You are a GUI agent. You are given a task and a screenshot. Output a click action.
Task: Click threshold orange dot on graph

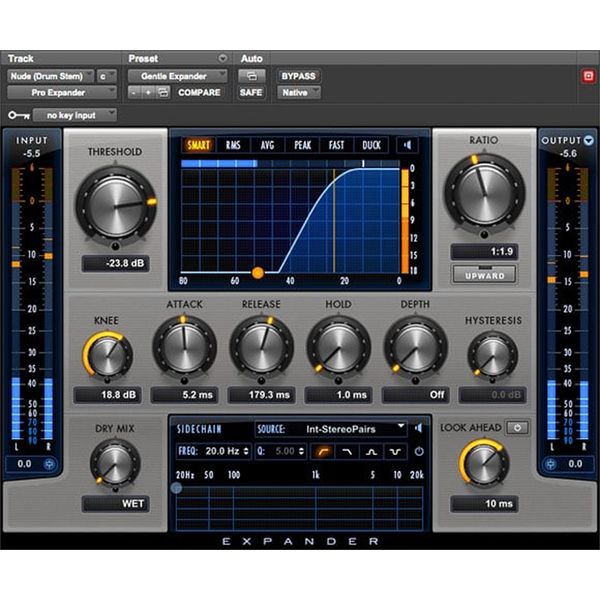coord(258,273)
